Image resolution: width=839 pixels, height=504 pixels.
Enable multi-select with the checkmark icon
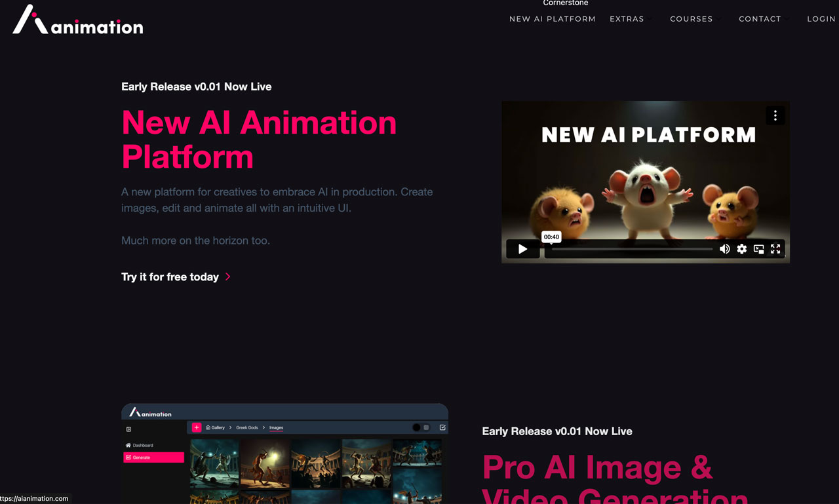coord(442,427)
